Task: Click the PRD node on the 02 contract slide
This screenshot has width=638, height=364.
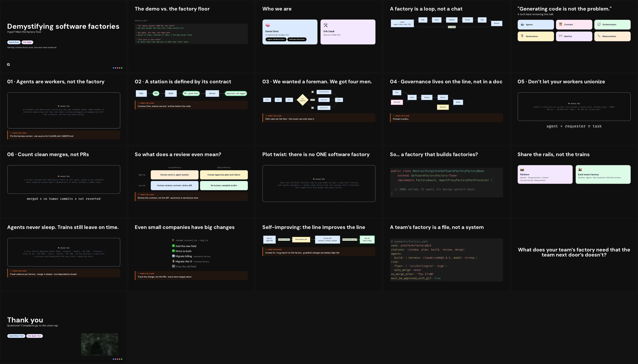Action: point(156,93)
